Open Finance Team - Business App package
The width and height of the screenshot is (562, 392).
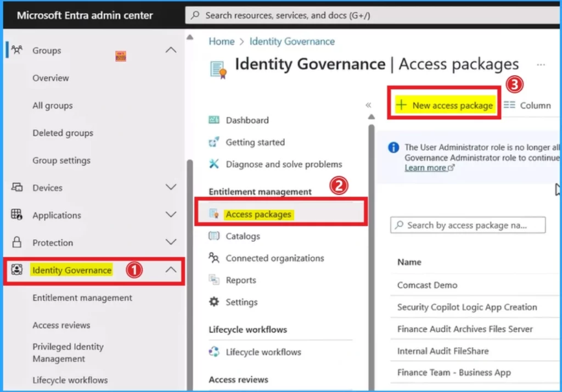click(x=454, y=372)
